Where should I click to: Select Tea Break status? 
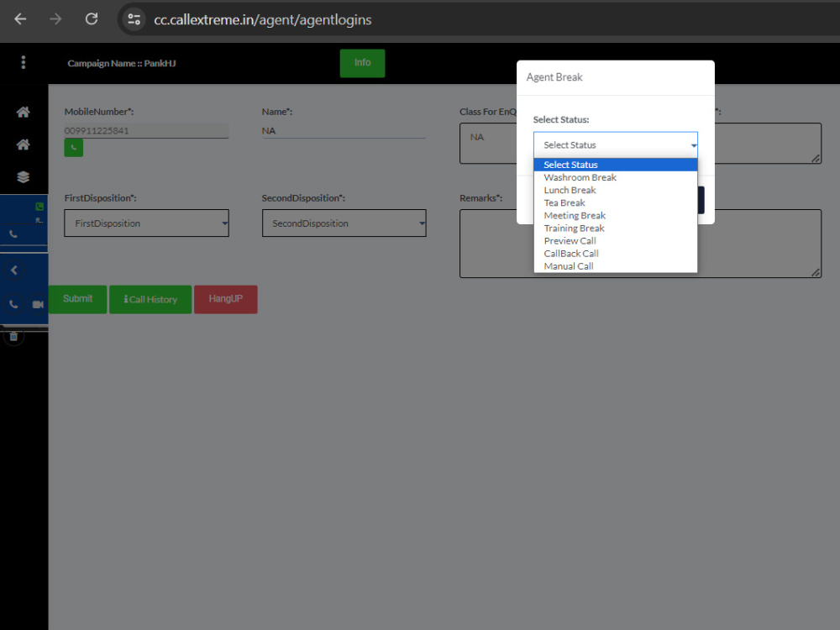[616, 203]
